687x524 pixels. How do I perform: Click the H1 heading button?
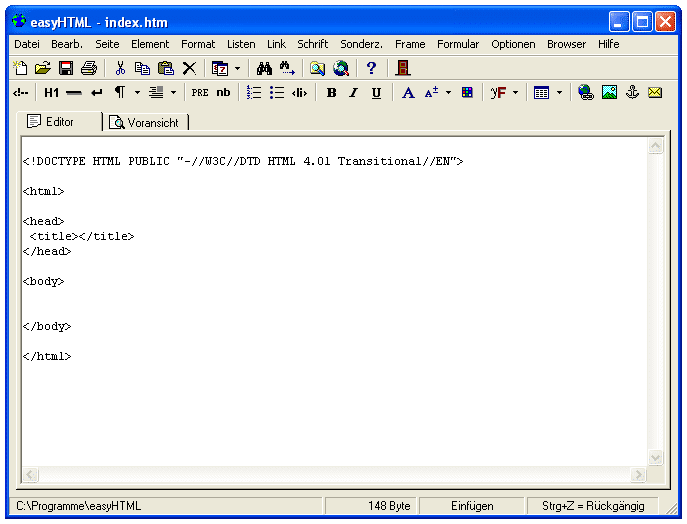point(52,93)
